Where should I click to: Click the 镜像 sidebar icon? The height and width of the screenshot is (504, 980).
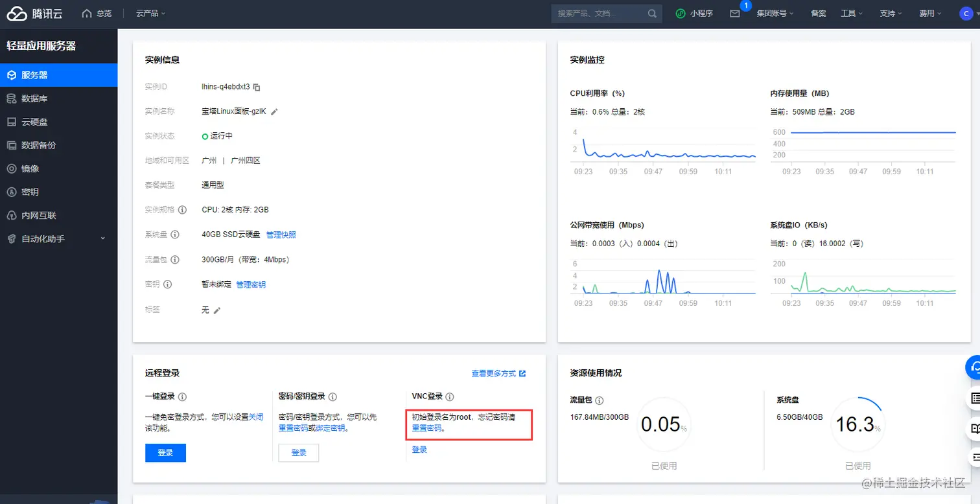point(11,168)
